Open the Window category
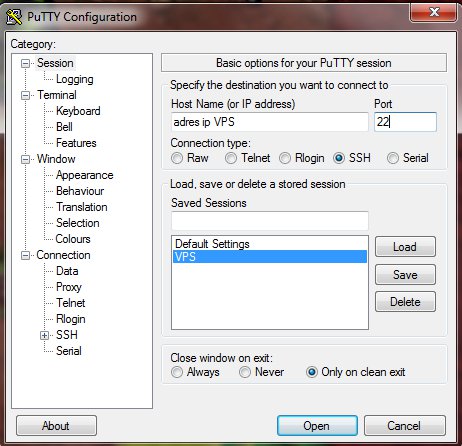 pyautogui.click(x=56, y=159)
